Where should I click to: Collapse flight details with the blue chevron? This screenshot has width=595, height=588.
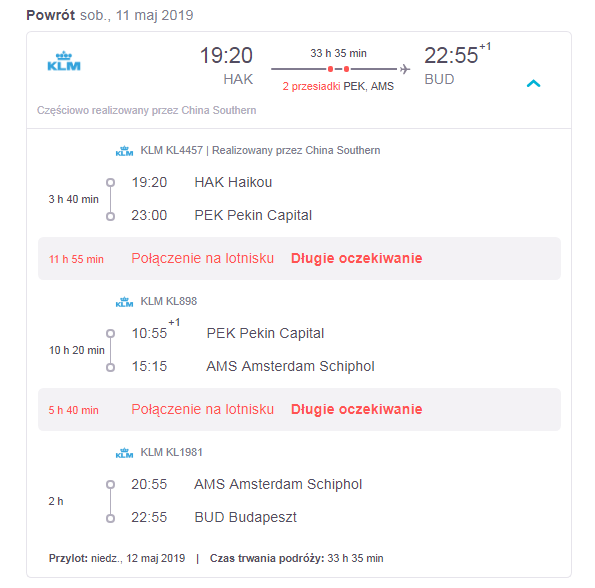(533, 83)
